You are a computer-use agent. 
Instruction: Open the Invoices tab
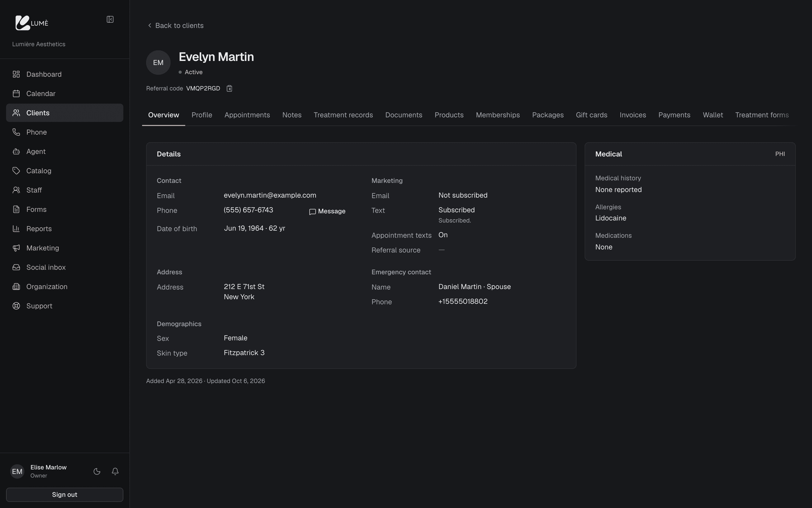pos(633,115)
